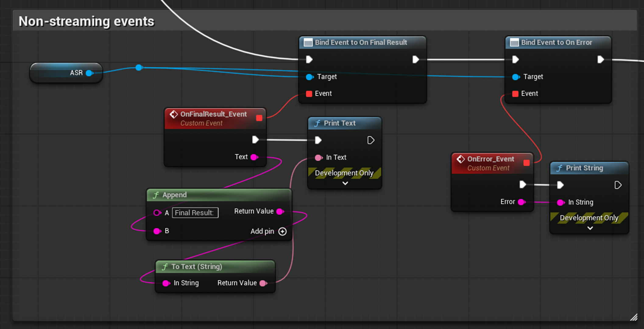Click Add pin on the Append node

[268, 232]
